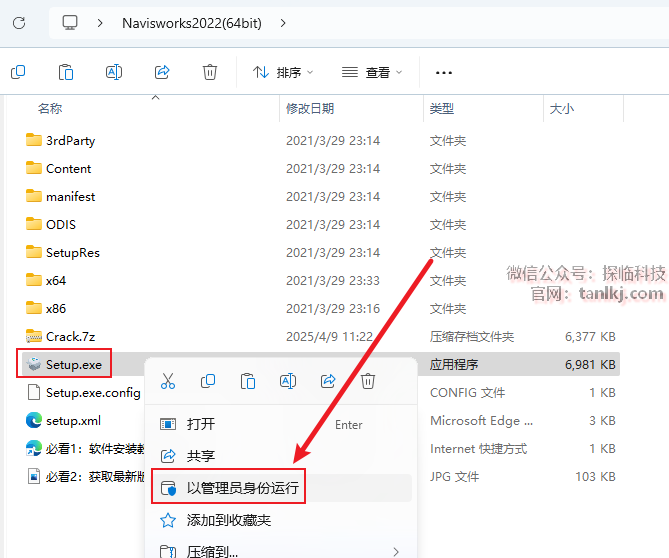
Task: Click the Microsoft Edge ... type cell
Action: pyautogui.click(x=481, y=421)
